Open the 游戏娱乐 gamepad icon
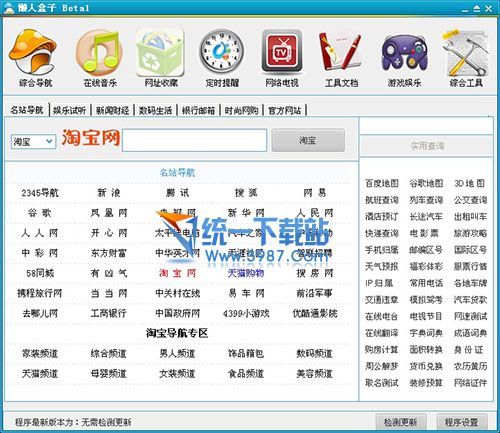The width and height of the screenshot is (500, 433). tap(404, 53)
